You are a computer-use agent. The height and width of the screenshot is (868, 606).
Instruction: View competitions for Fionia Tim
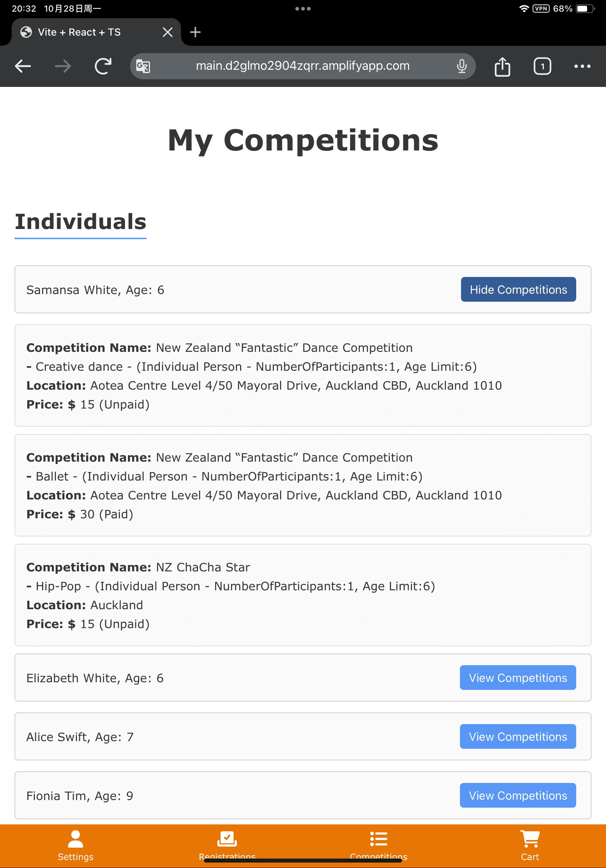[518, 795]
